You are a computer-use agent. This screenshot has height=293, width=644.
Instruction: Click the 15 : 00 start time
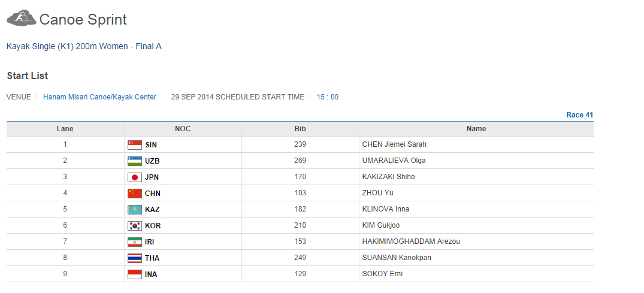327,97
